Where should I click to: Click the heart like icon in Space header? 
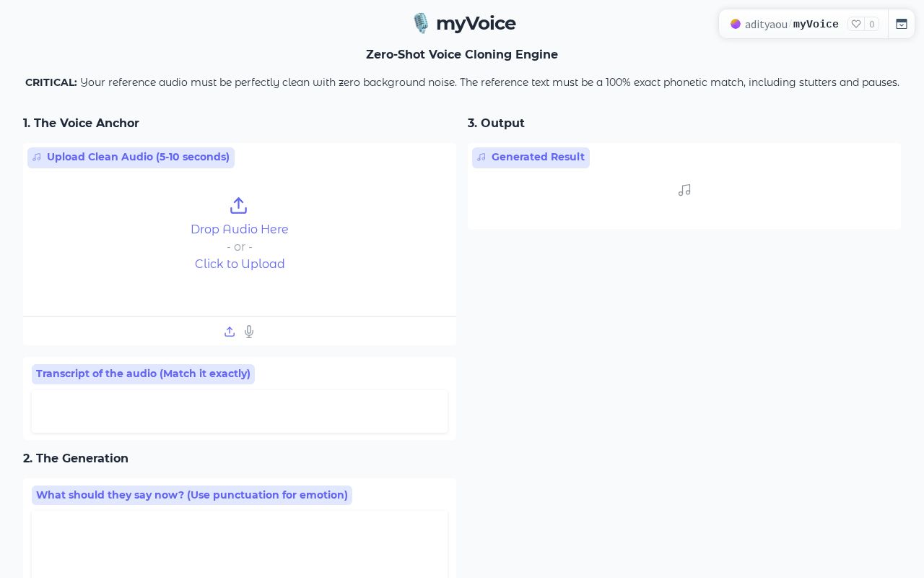coord(856,24)
